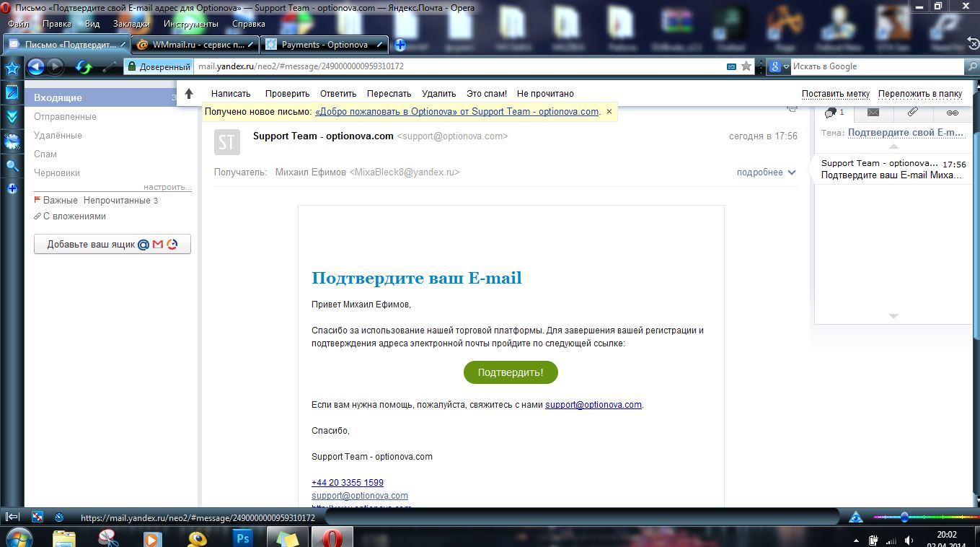Go forward with the Forward arrow
Viewport: 980px width, 547px height.
point(56,67)
